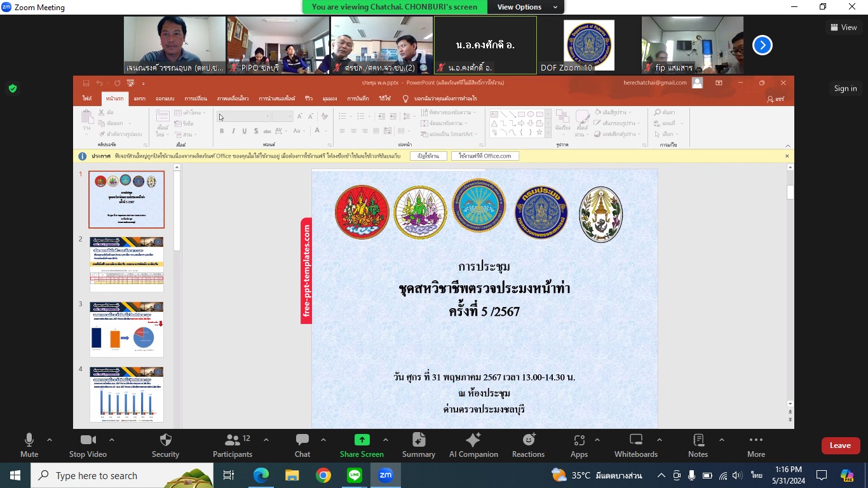This screenshot has width=868, height=488.
Task: Open the ไฟล์ (File) tab in PowerPoint
Action: coord(87,98)
